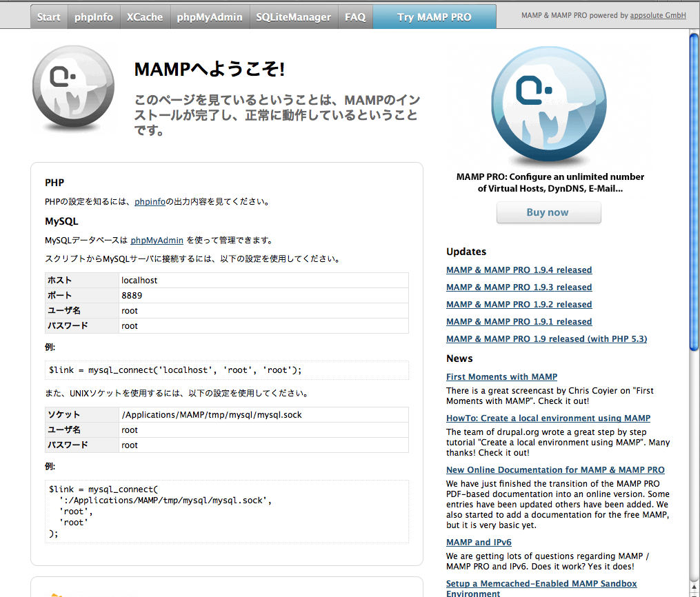The width and height of the screenshot is (700, 597).
Task: Click the vertical scrollbar thumb
Action: pyautogui.click(x=694, y=192)
